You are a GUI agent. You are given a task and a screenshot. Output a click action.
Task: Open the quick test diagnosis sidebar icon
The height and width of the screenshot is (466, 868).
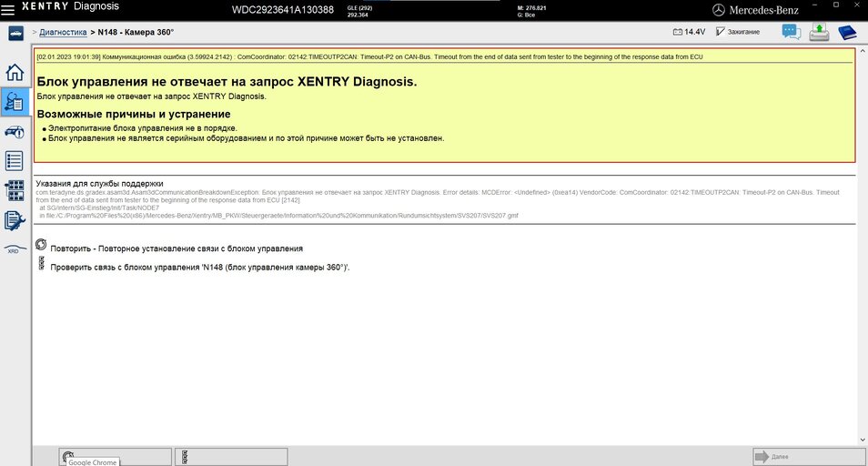(15, 102)
